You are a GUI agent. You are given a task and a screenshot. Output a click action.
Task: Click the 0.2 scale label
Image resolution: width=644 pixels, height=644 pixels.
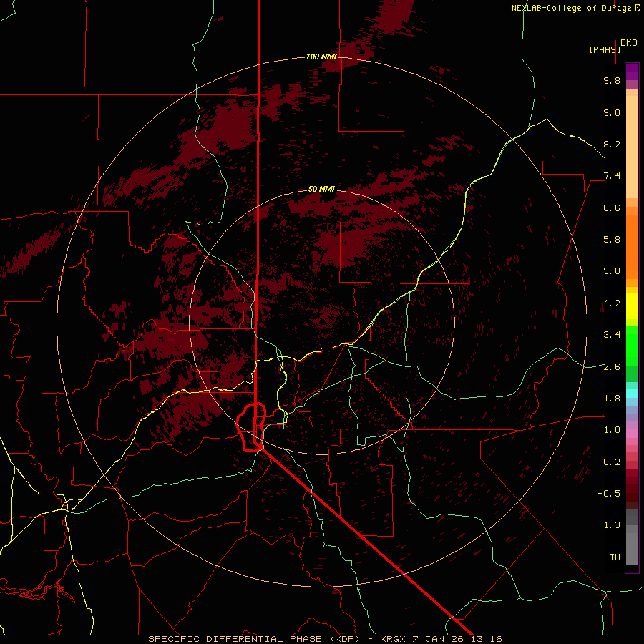(612, 462)
